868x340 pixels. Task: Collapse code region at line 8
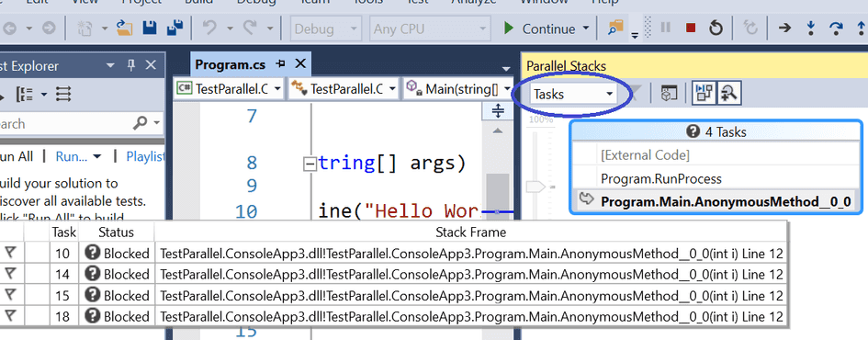[x=310, y=164]
